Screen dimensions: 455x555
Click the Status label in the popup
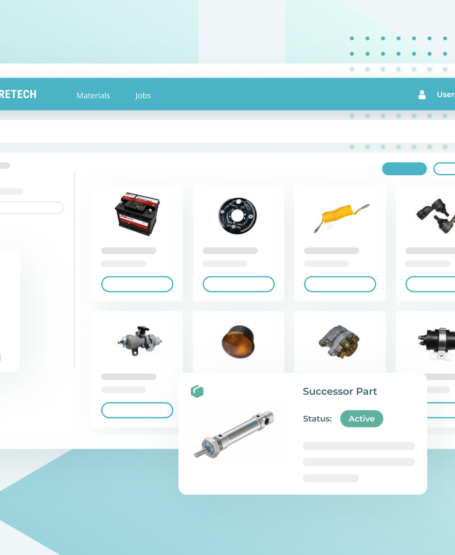(317, 419)
